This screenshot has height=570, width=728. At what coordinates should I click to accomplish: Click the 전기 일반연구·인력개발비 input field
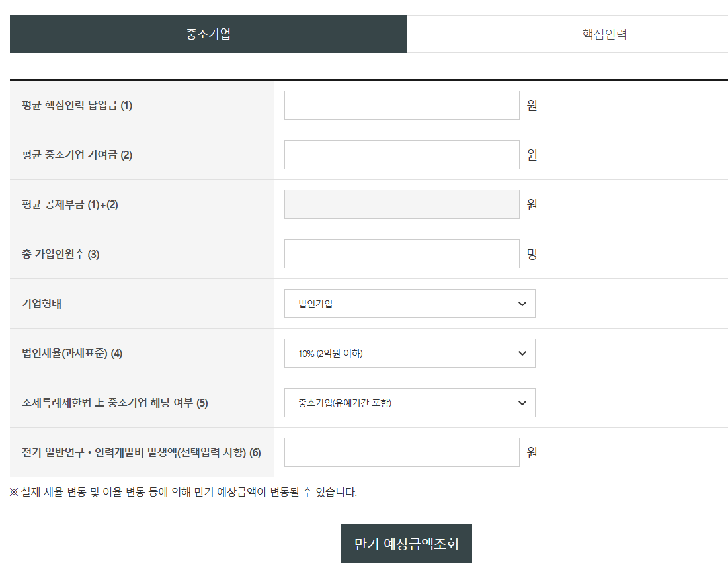click(x=401, y=452)
